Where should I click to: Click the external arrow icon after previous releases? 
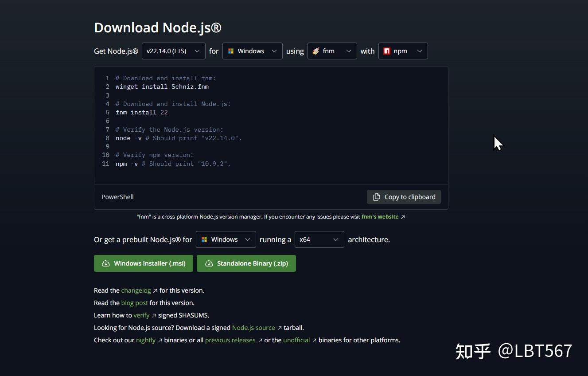point(260,340)
